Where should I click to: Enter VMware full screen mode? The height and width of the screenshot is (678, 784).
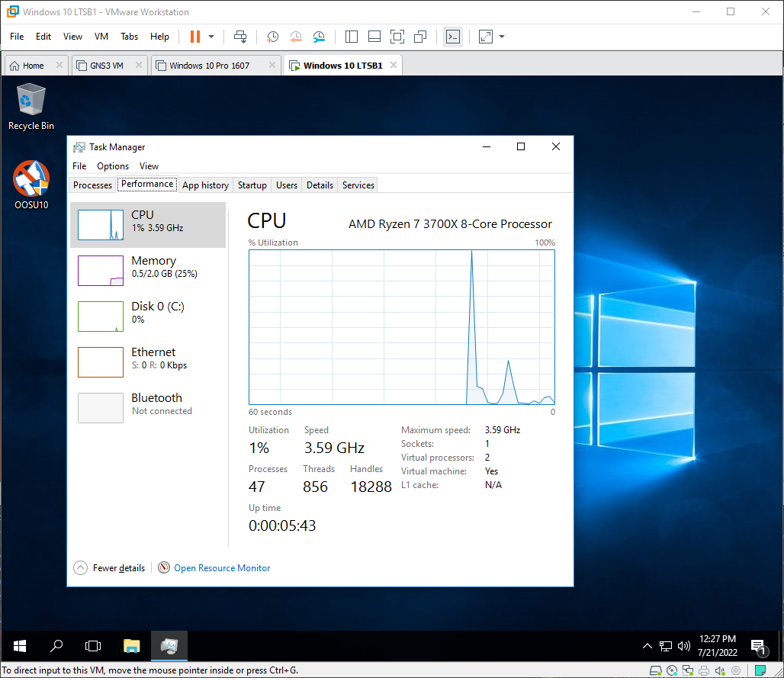[397, 37]
